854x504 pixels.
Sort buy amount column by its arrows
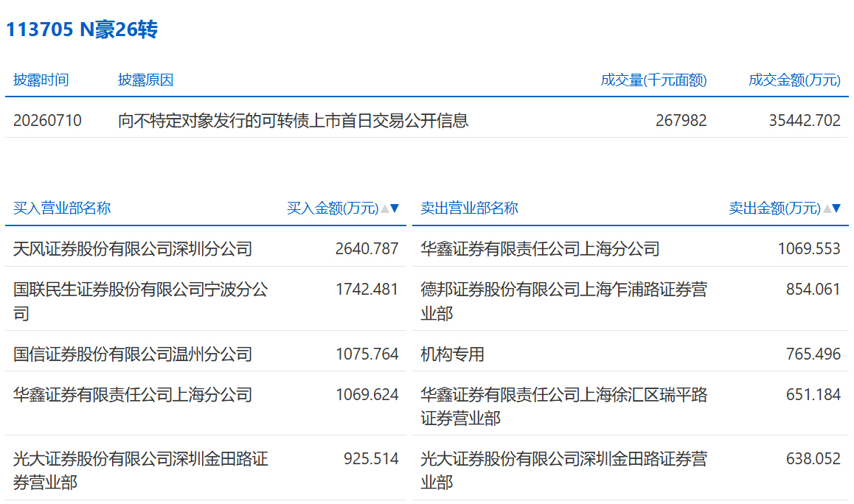(390, 208)
